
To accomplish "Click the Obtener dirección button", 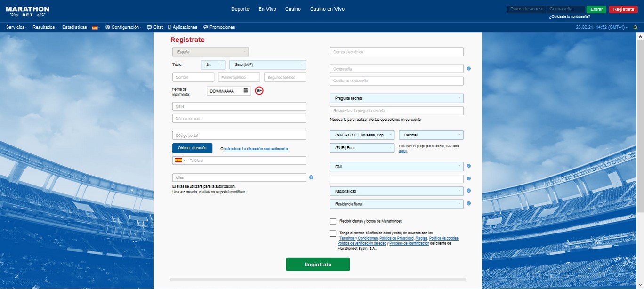I will coord(192,148).
